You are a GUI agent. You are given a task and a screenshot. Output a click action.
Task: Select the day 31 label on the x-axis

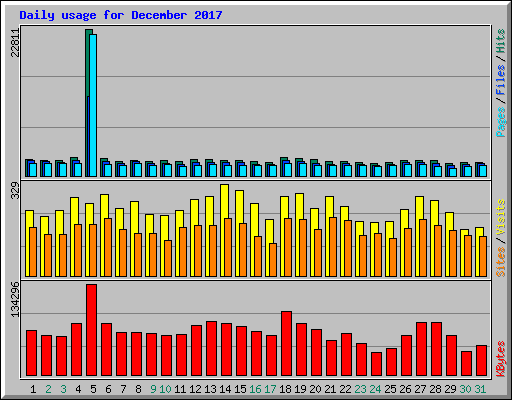point(480,389)
